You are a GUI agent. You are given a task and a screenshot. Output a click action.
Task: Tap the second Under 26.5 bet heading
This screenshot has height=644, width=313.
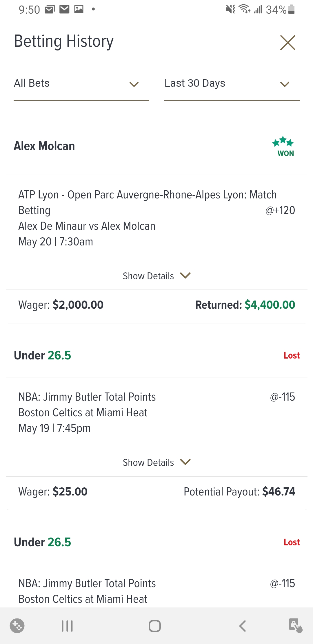click(x=43, y=542)
